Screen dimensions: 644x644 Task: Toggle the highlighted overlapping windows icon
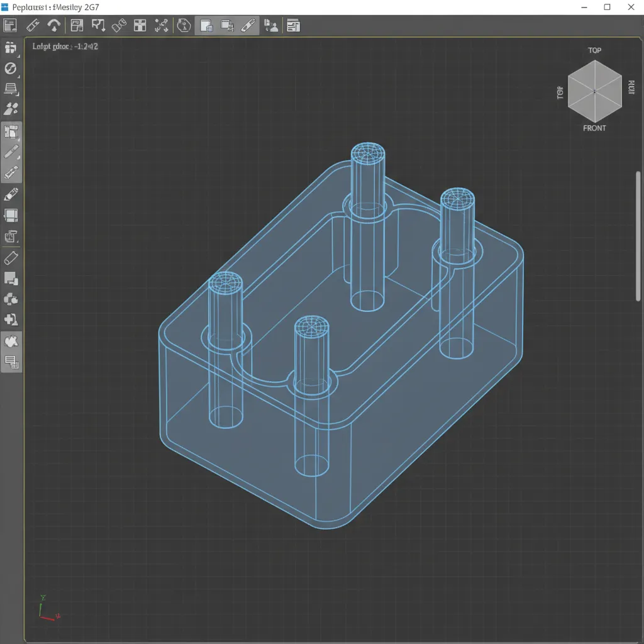[x=228, y=25]
